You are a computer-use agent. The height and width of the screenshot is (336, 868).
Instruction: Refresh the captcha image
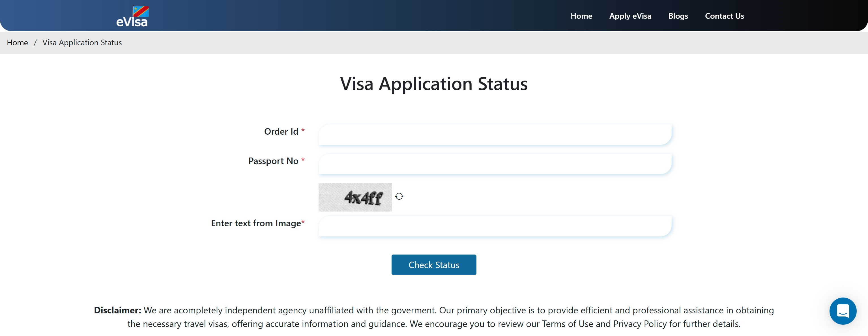coord(399,197)
